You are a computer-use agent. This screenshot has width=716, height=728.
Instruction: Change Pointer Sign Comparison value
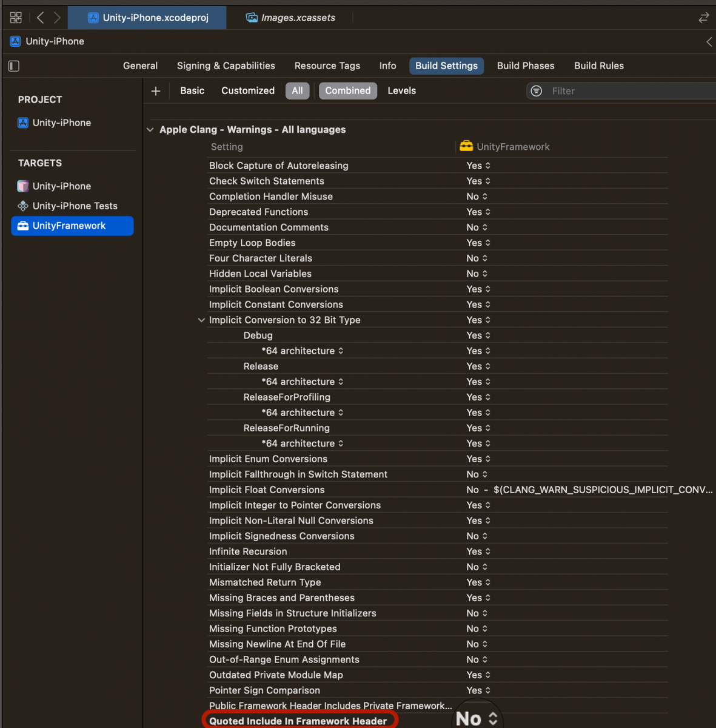tap(478, 690)
